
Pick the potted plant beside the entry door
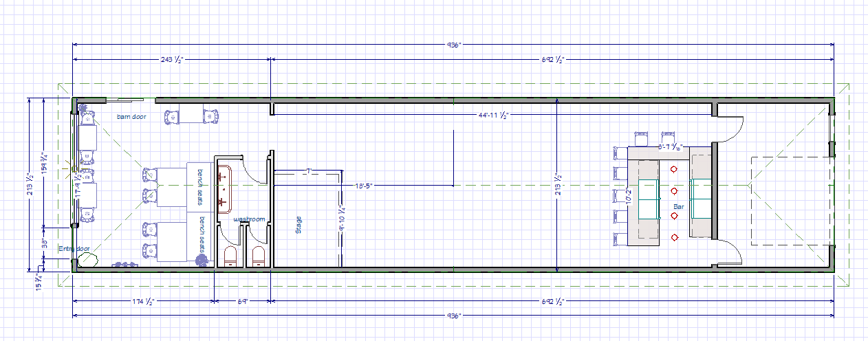click(x=87, y=260)
